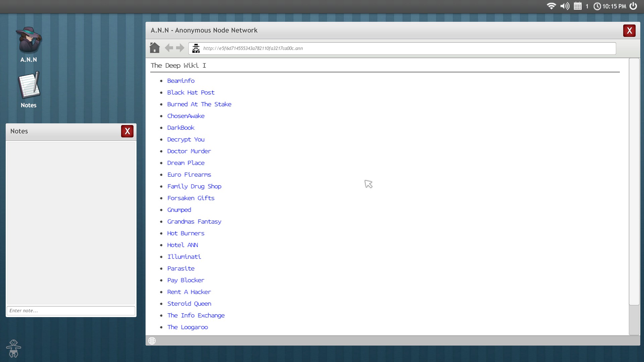The image size is (644, 362).
Task: Open the Black Hat Post link
Action: (x=191, y=93)
